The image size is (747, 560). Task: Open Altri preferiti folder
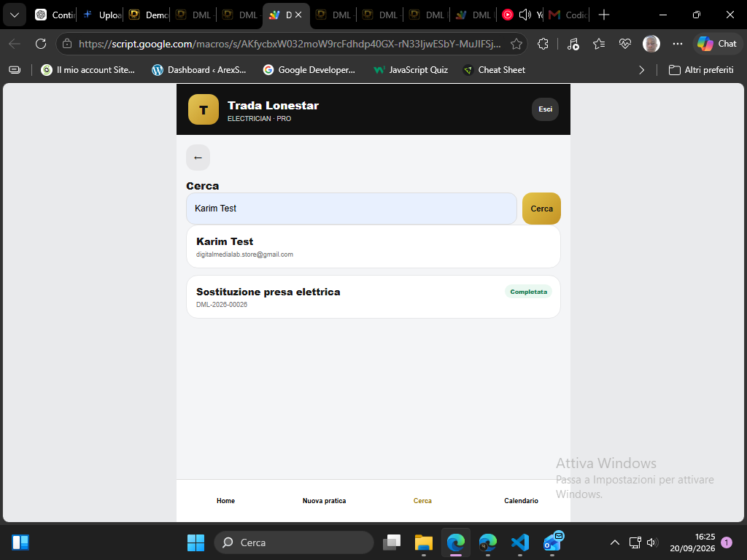pyautogui.click(x=701, y=70)
